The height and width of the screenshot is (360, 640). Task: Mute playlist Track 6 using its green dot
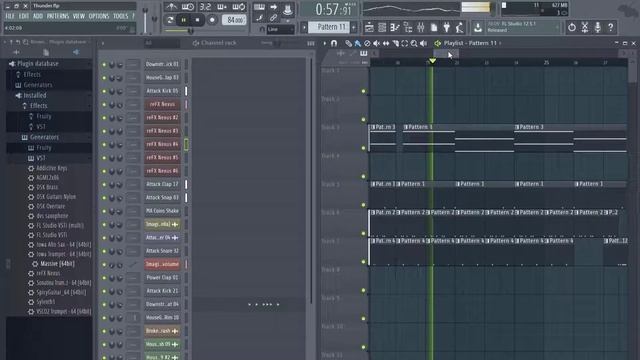[364, 233]
